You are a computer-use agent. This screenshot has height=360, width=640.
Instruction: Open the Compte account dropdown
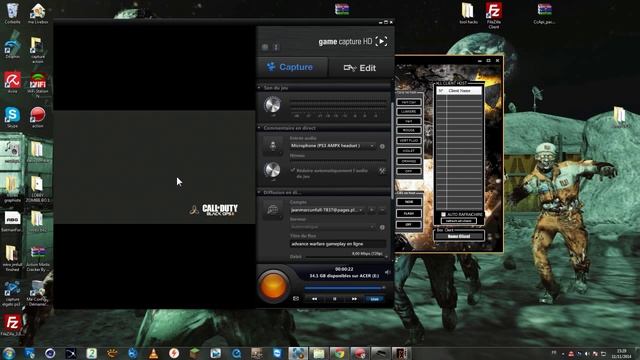click(x=327, y=210)
